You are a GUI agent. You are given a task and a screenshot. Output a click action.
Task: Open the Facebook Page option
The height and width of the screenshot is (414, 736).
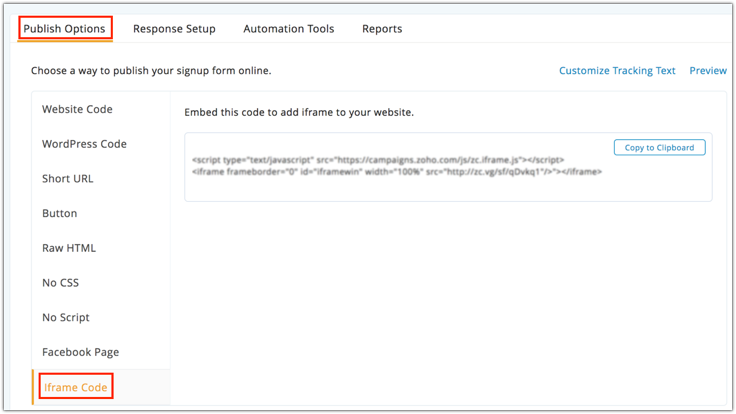coord(80,352)
